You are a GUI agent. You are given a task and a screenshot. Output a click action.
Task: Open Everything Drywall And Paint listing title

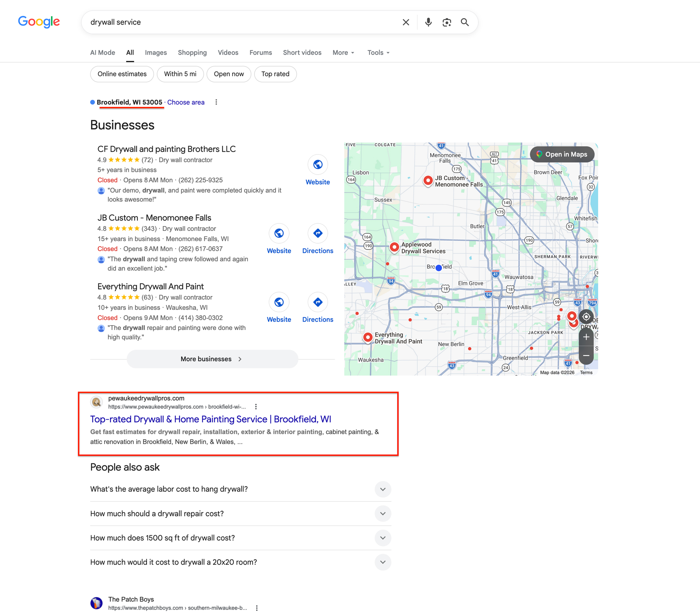point(151,287)
